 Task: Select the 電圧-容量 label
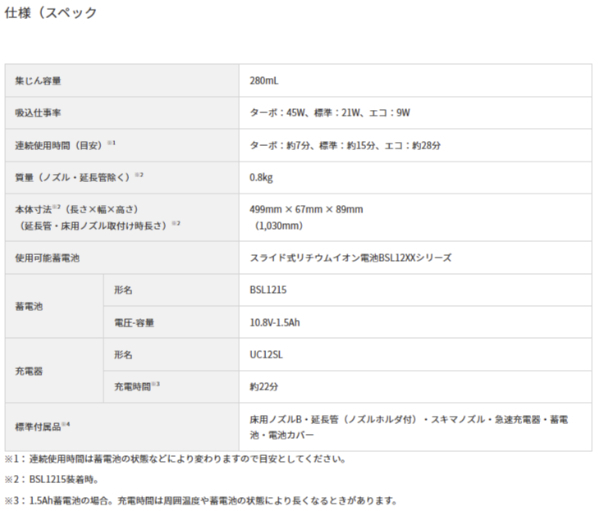click(x=134, y=323)
